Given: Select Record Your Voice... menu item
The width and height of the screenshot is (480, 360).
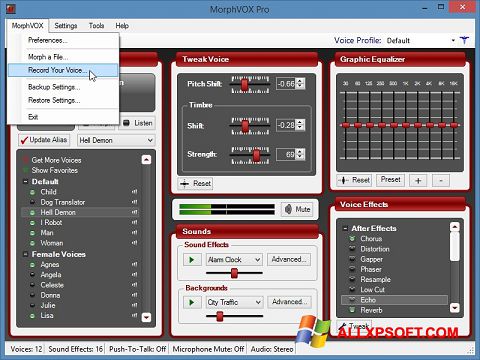Looking at the screenshot, I should [63, 70].
